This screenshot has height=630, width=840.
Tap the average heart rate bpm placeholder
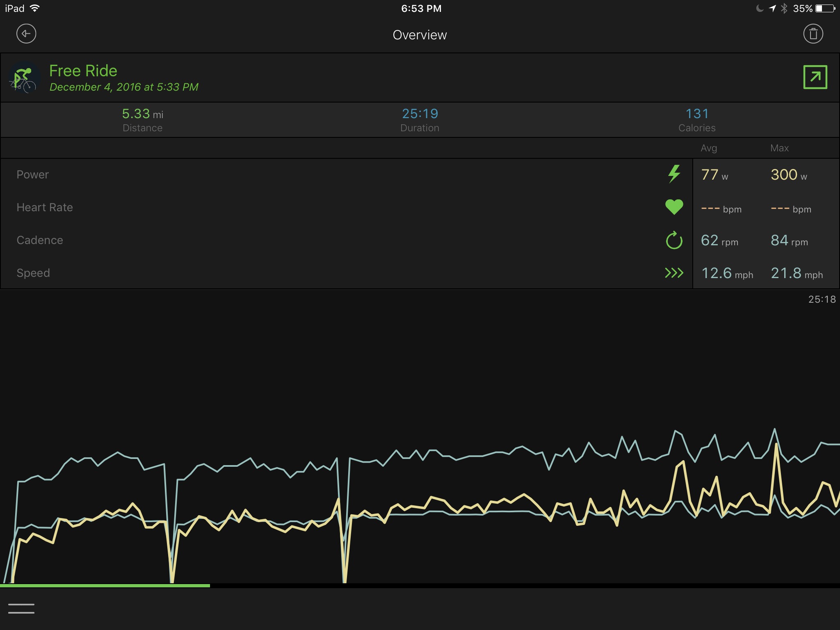point(721,209)
